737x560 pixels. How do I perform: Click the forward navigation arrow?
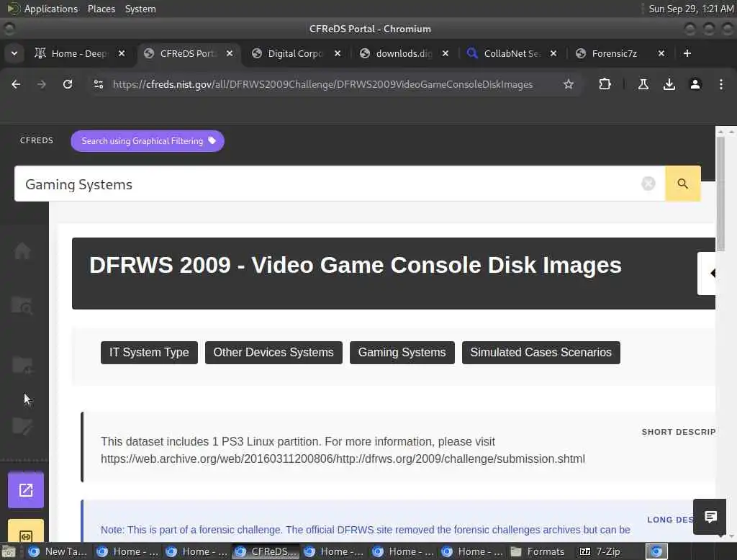(x=42, y=84)
